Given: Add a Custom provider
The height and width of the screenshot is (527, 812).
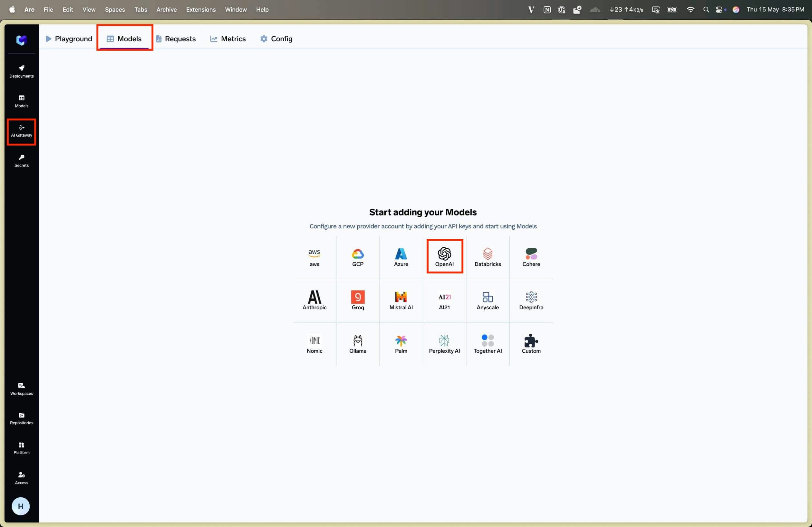Looking at the screenshot, I should (x=531, y=344).
